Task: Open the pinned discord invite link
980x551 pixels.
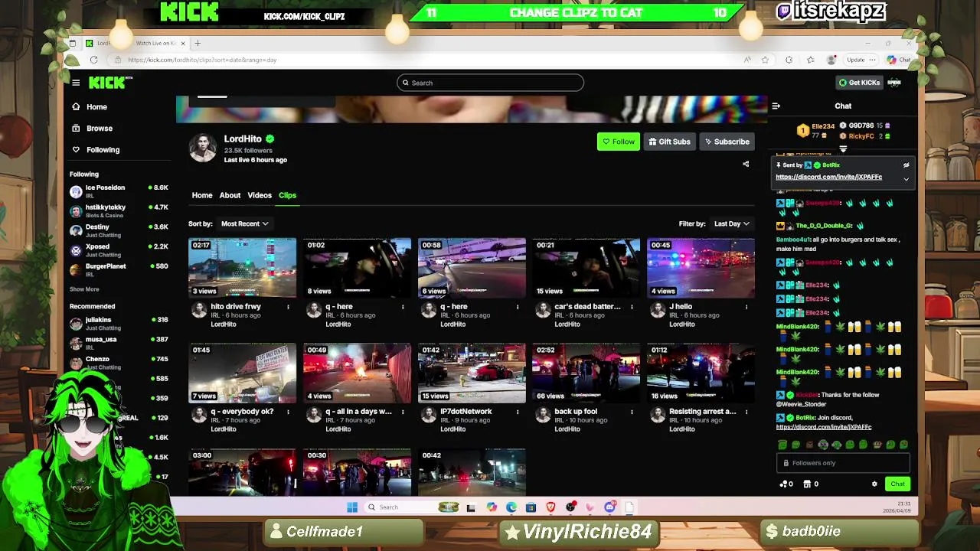Action: (x=828, y=177)
